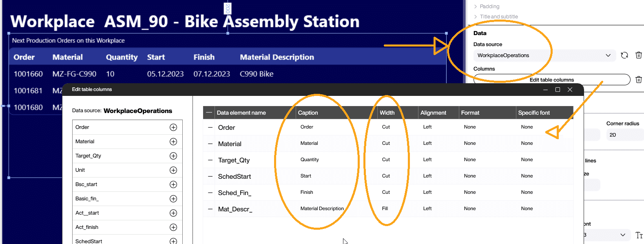Add the Target_Qty field with its plus icon
This screenshot has height=244, width=644.
coord(173,156)
